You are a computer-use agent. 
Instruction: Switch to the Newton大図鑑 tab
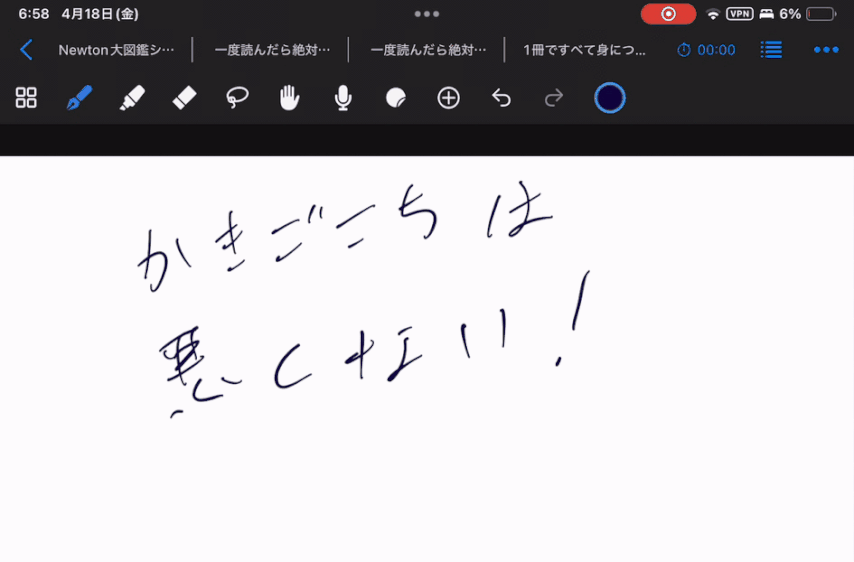[116, 50]
